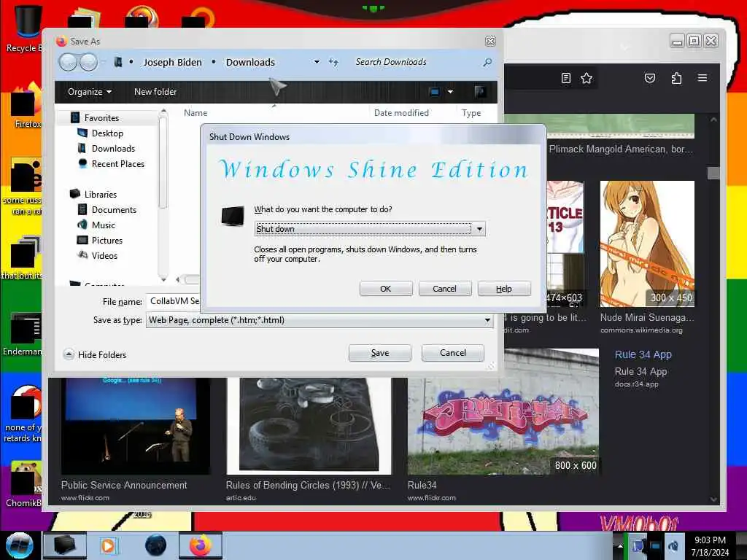Sort files by the Name column
This screenshot has height=560, width=747.
pos(196,113)
